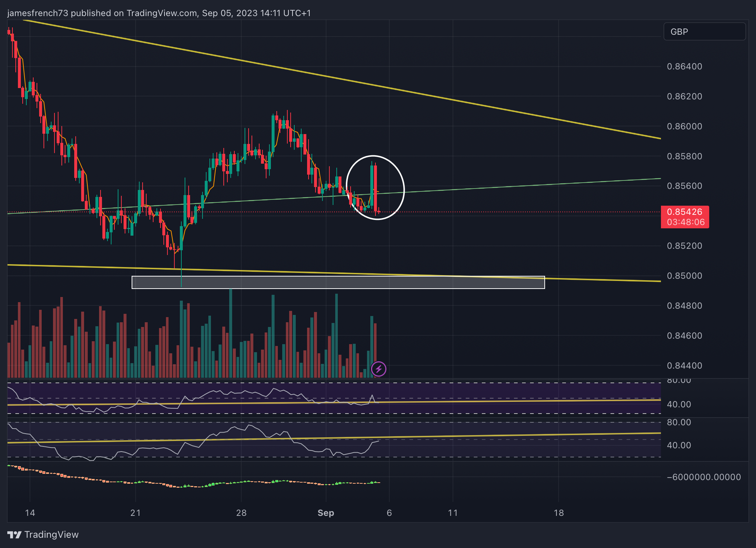Click the 14 date label on time axis

click(x=30, y=513)
